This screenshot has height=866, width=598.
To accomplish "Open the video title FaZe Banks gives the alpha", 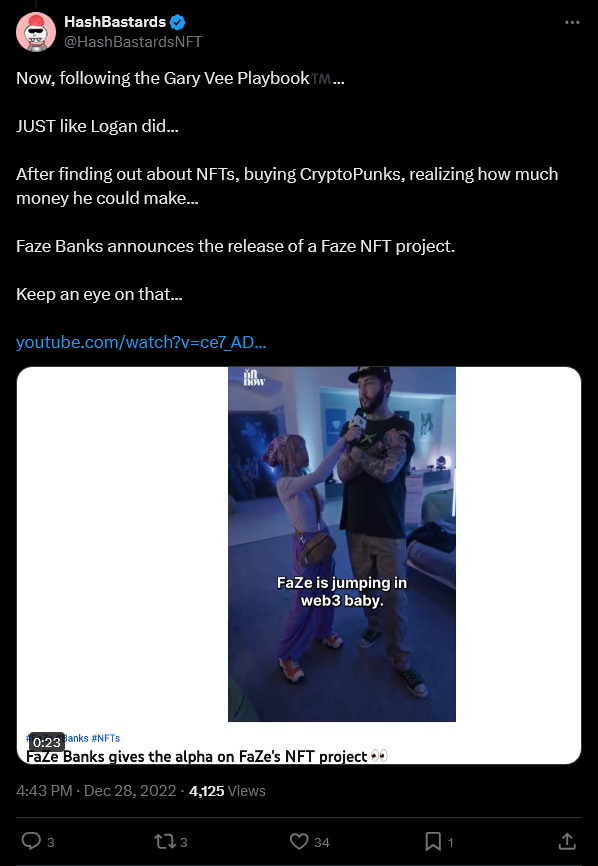I will pos(207,756).
